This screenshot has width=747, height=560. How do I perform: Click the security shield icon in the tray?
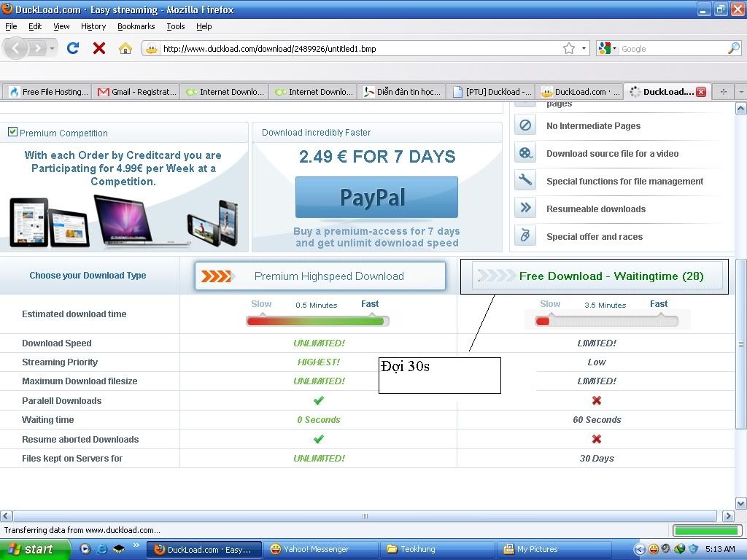click(x=693, y=549)
